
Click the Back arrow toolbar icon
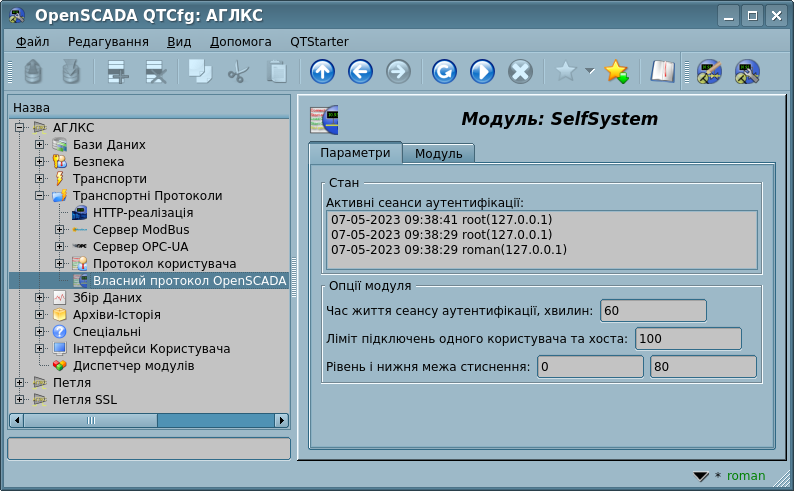click(x=360, y=71)
